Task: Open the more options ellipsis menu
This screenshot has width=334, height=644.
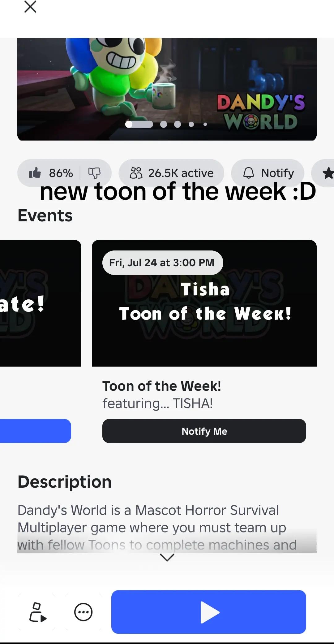Action: coord(83,612)
